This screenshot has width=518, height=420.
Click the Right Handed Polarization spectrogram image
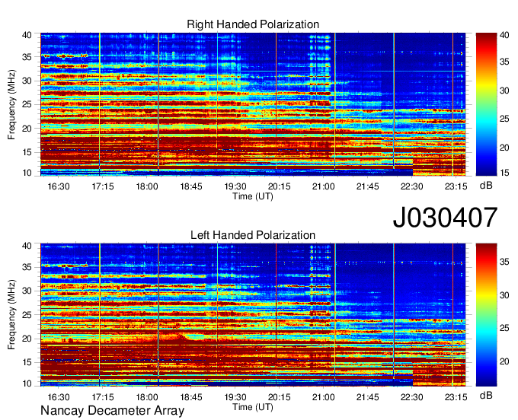253,104
